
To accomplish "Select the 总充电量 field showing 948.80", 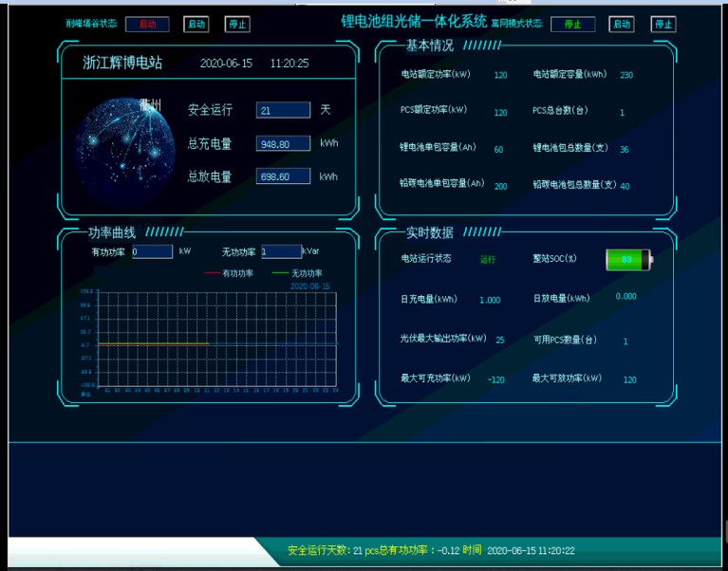I will coord(283,143).
